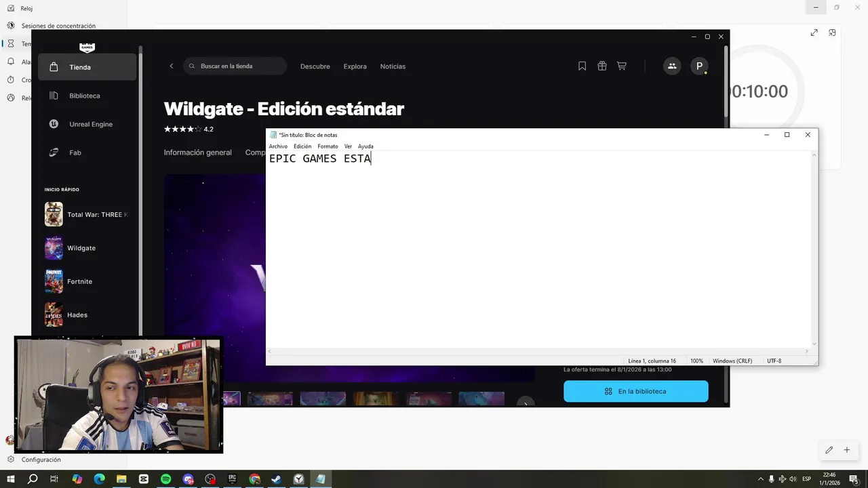868x488 pixels.
Task: Click the store search field
Action: tap(235, 66)
